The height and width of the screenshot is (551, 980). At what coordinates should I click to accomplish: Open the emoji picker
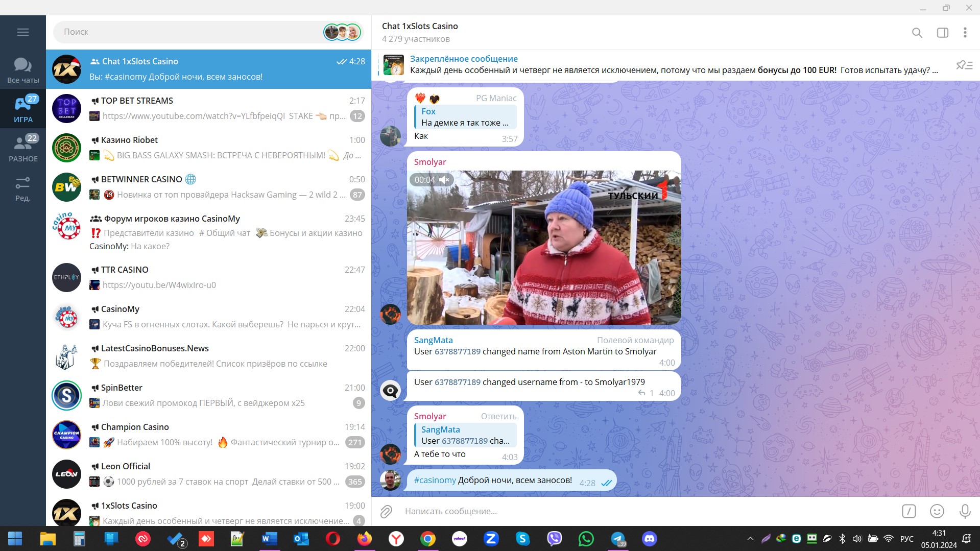click(937, 511)
